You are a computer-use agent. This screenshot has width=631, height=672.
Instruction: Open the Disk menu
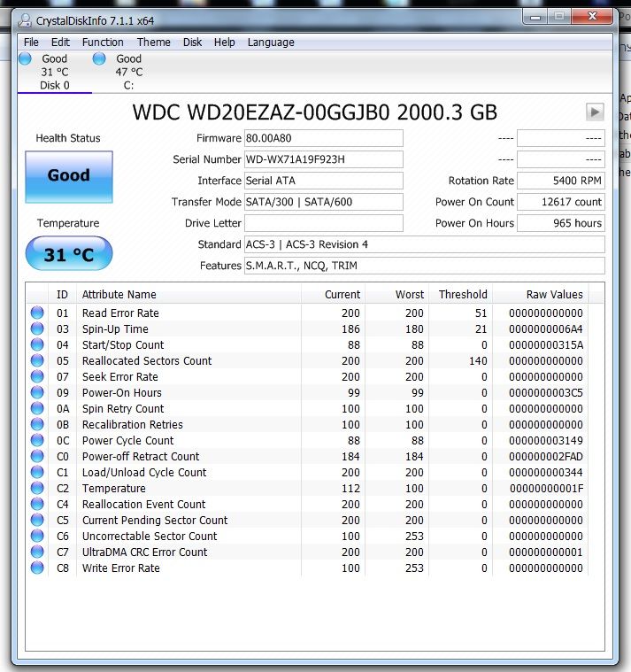[192, 42]
